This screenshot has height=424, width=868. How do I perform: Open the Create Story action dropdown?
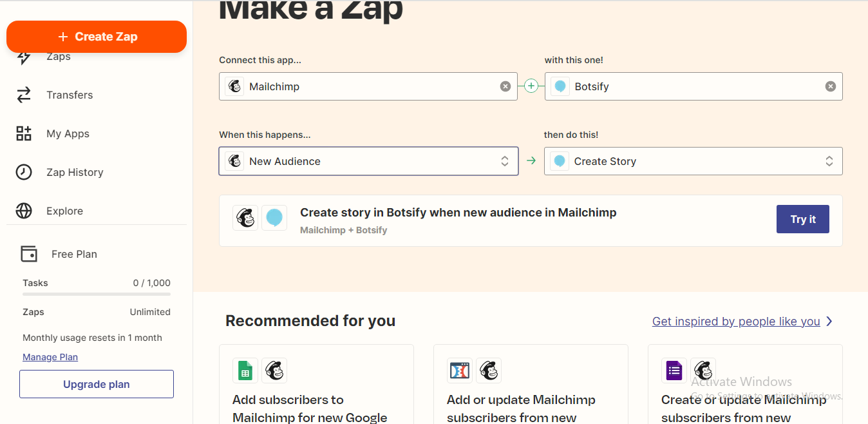693,161
